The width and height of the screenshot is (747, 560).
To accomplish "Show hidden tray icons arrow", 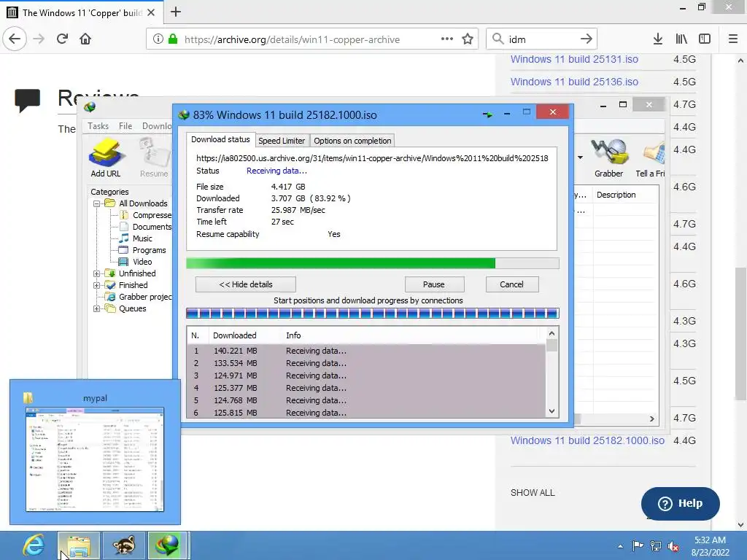I will (x=620, y=546).
